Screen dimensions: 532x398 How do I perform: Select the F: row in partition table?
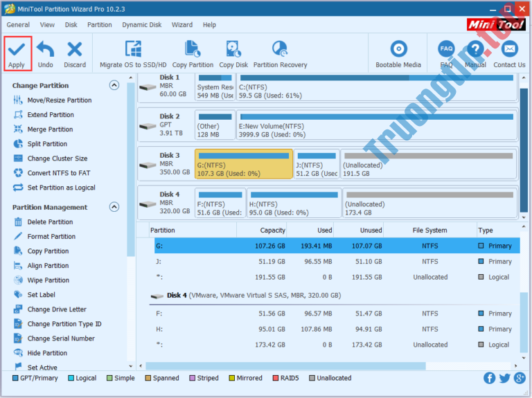coord(337,314)
